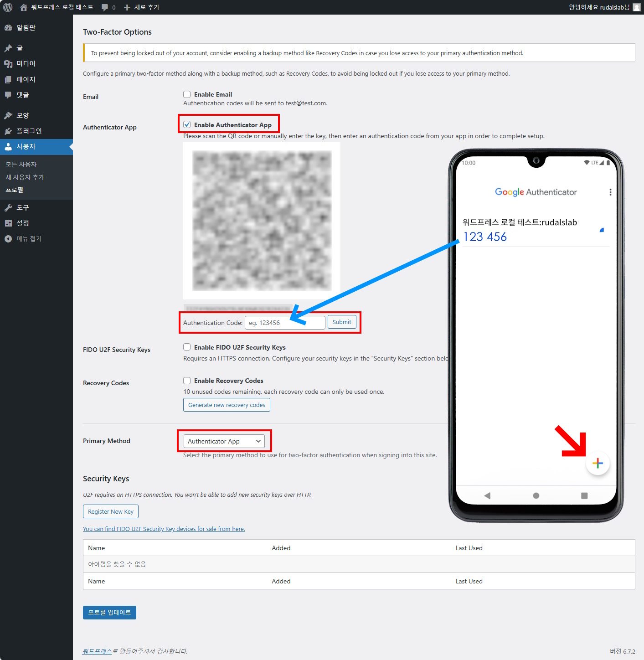This screenshot has width=644, height=660.
Task: Open the user avatar in admin bar
Action: coord(637,7)
